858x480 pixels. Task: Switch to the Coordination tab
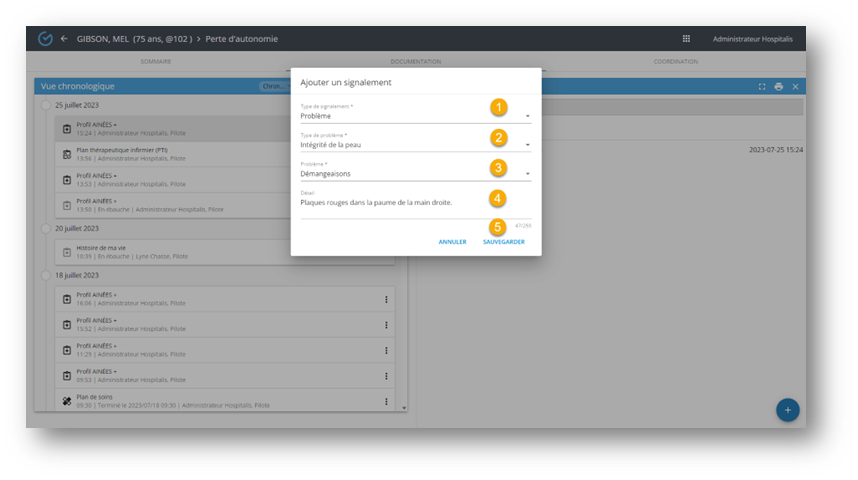(x=676, y=62)
